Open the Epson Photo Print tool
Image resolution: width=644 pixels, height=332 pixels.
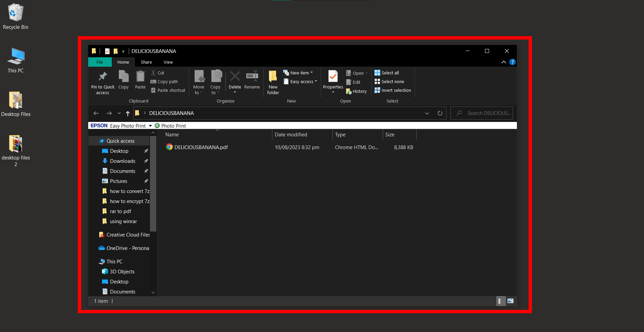(x=170, y=125)
